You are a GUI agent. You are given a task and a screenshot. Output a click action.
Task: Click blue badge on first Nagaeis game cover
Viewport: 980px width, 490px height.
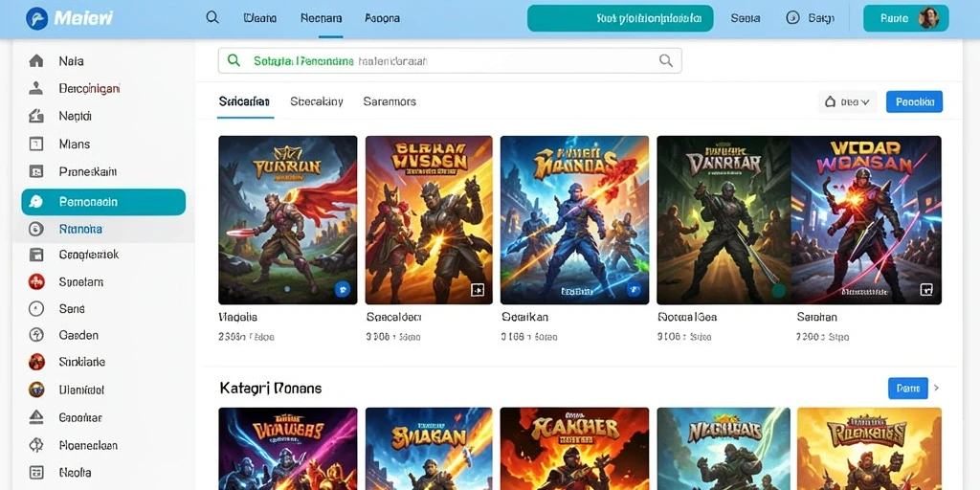[342, 289]
